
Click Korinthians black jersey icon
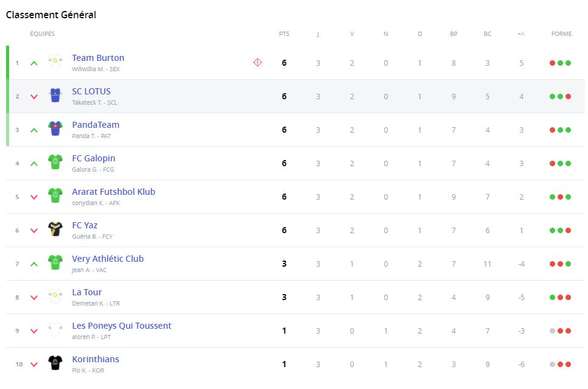pyautogui.click(x=55, y=363)
